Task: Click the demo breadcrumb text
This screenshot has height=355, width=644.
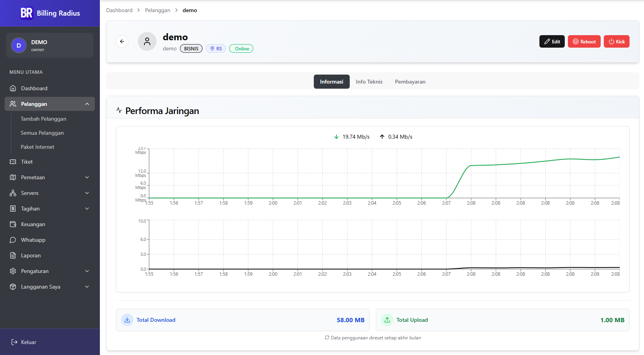Action: pos(190,10)
